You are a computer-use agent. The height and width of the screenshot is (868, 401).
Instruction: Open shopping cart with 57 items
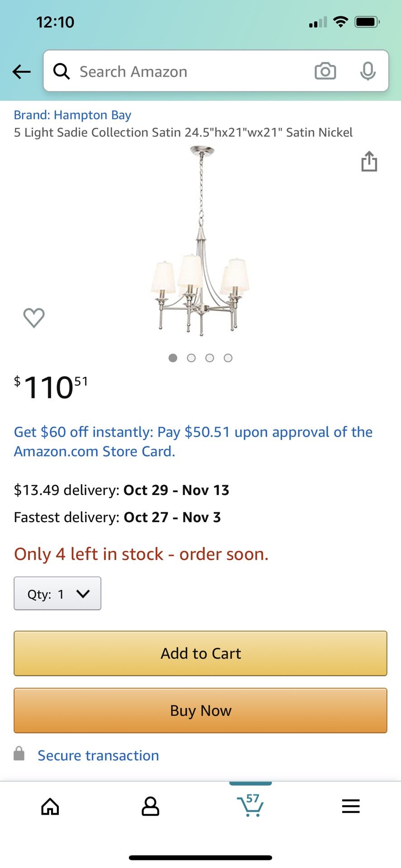(x=250, y=805)
